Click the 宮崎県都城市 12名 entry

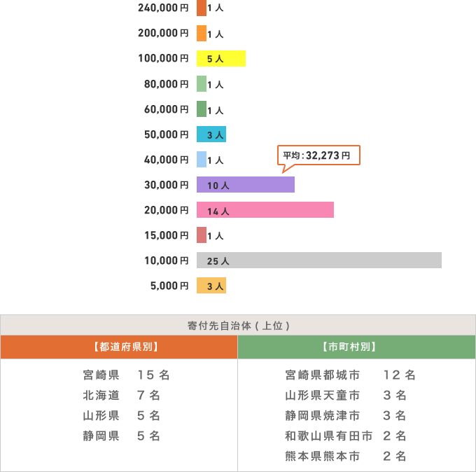350,375
